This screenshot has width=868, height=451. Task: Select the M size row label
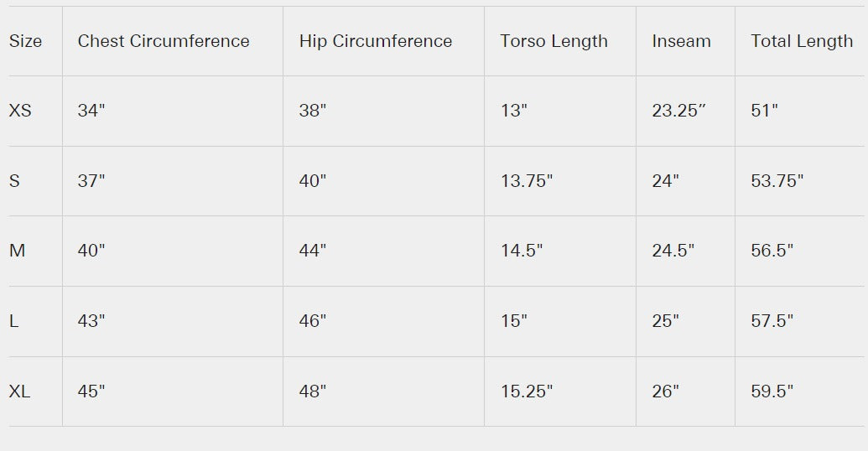[x=17, y=251]
